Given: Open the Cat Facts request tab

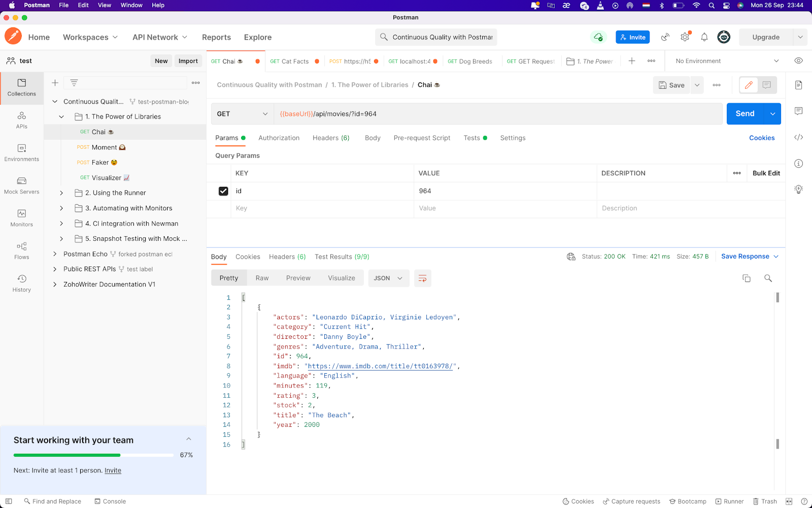Looking at the screenshot, I should pyautogui.click(x=295, y=61).
